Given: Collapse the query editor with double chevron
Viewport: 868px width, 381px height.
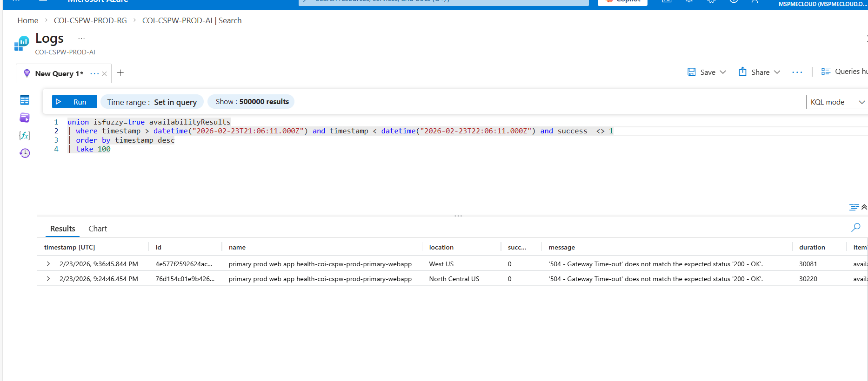Looking at the screenshot, I should [864, 207].
